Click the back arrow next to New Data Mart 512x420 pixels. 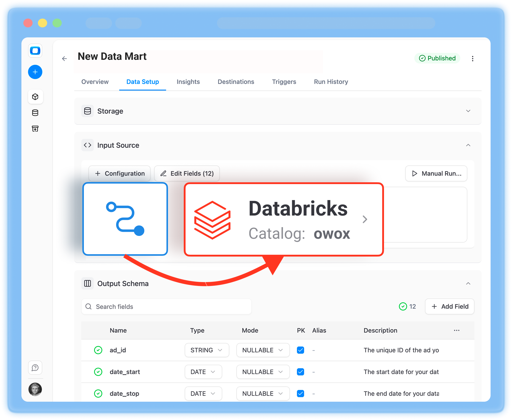(64, 59)
